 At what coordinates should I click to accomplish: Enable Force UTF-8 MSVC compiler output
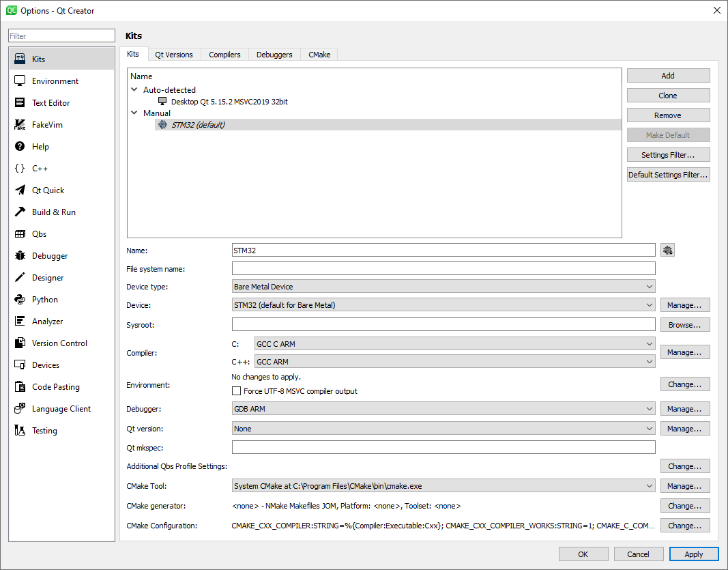(237, 391)
